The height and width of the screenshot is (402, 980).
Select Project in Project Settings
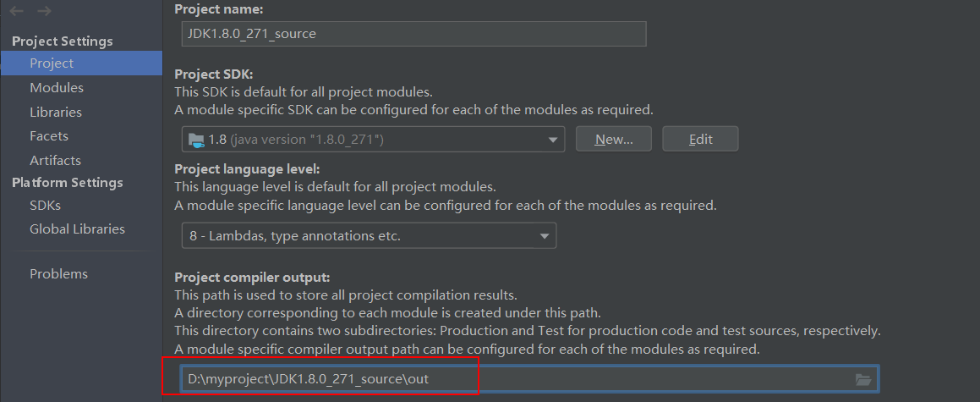[52, 63]
